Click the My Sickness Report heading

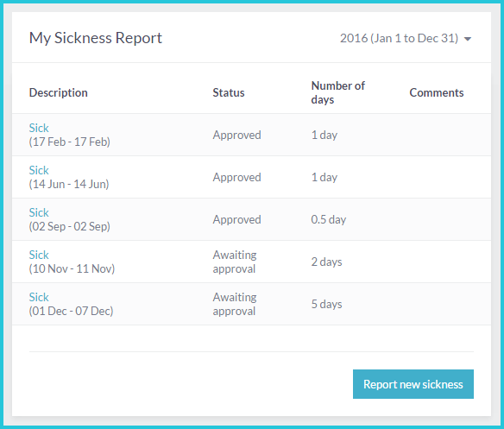click(96, 38)
